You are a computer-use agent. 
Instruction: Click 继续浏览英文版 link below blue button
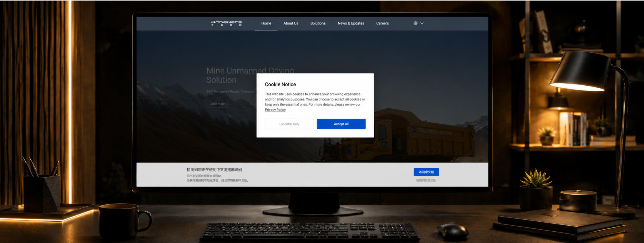pyautogui.click(x=426, y=180)
